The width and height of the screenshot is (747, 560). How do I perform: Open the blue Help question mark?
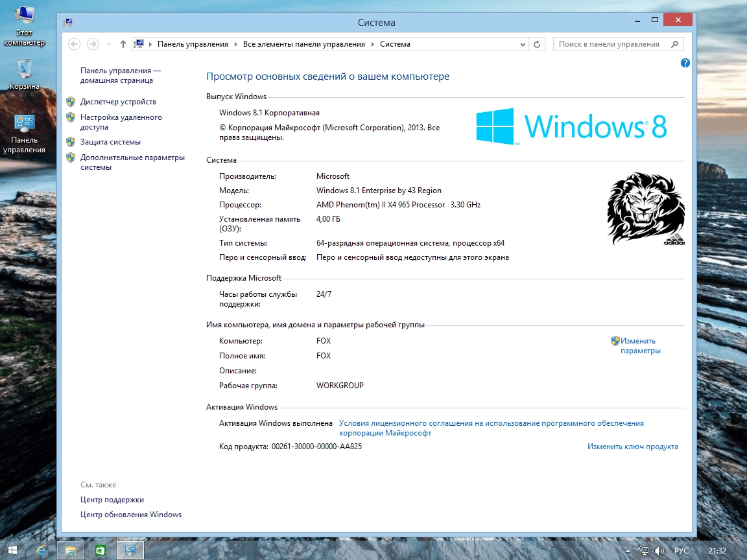(685, 63)
